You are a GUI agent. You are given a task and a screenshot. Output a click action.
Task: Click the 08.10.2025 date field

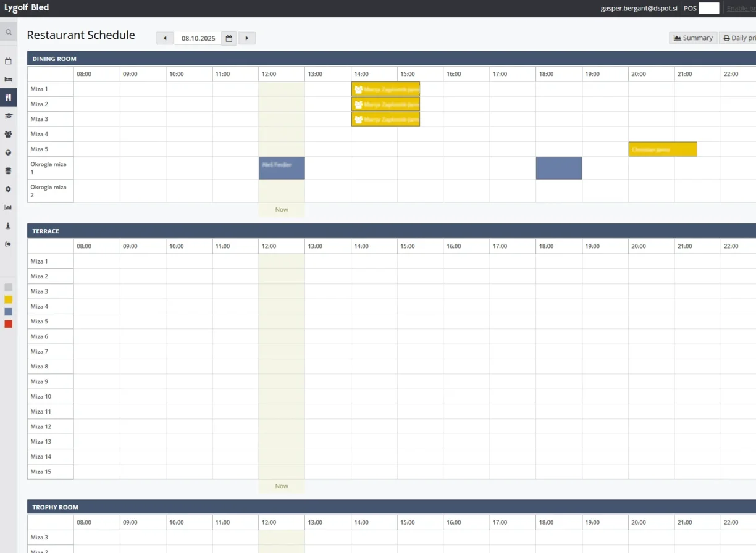(x=198, y=38)
